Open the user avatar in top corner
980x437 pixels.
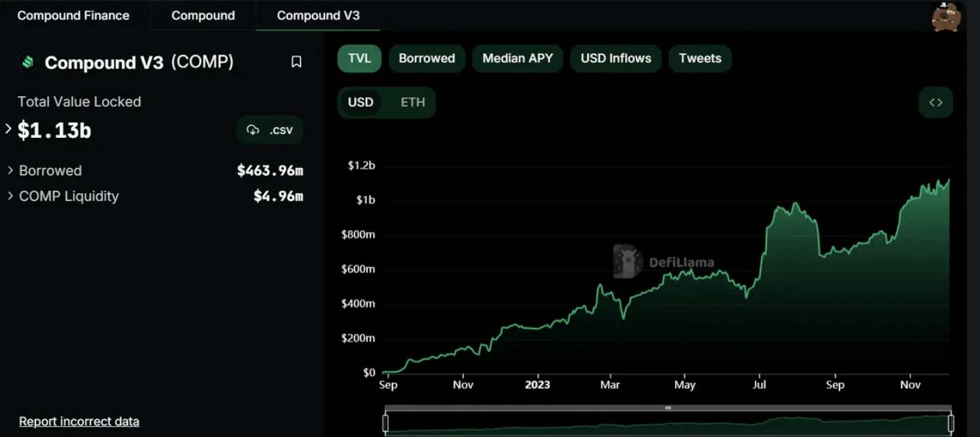pos(947,16)
